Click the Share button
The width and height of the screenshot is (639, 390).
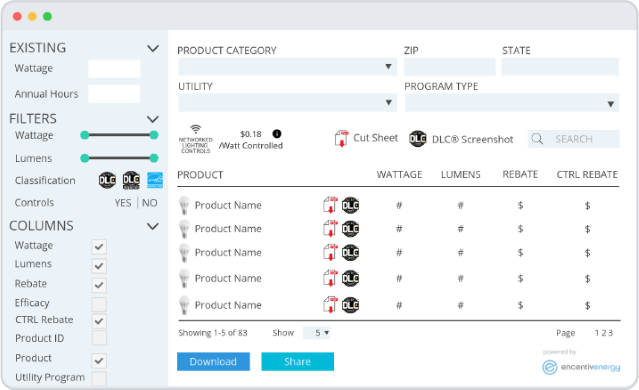[x=297, y=361]
